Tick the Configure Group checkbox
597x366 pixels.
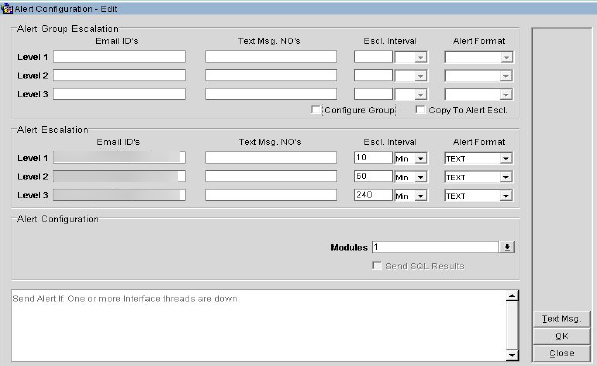tap(315, 110)
